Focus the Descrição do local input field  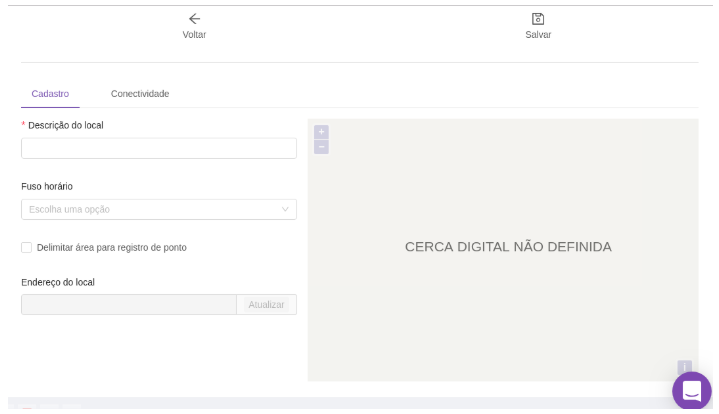158,149
